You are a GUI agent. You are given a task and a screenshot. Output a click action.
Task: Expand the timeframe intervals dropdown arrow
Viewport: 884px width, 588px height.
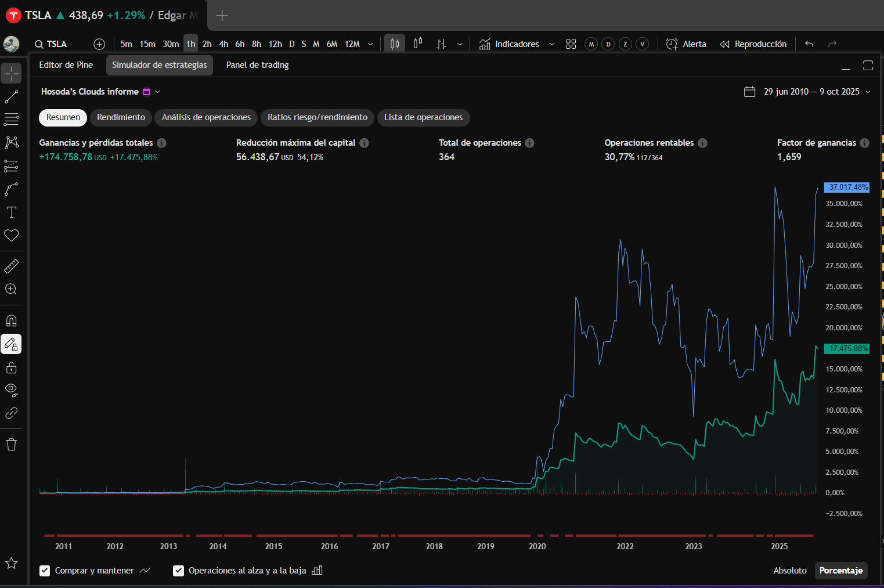pyautogui.click(x=370, y=44)
